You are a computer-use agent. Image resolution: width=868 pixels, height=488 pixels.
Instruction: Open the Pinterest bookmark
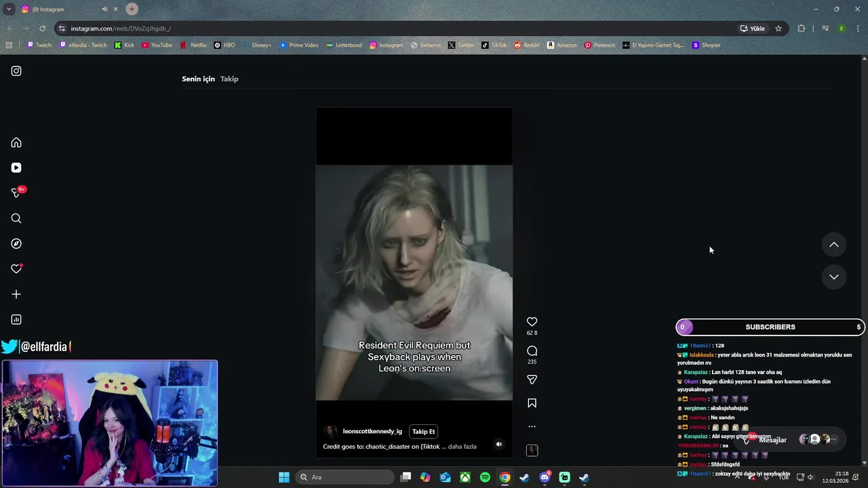click(599, 45)
